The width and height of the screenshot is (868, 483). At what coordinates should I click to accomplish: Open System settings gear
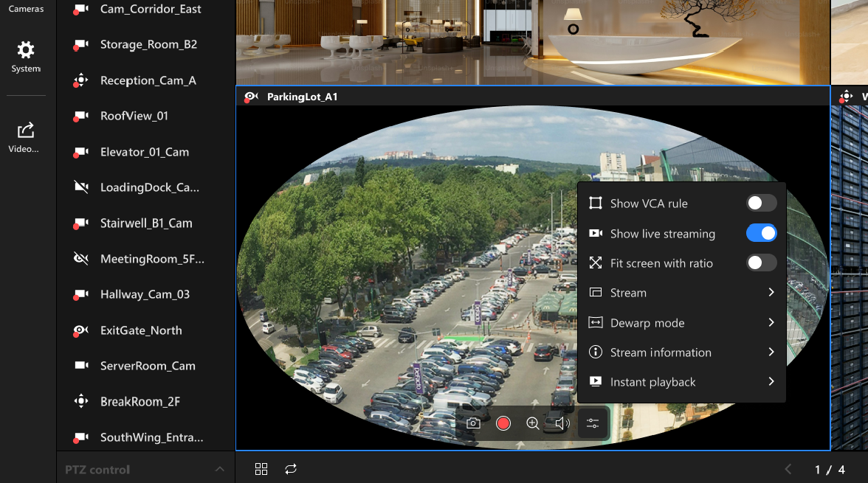pyautogui.click(x=26, y=57)
